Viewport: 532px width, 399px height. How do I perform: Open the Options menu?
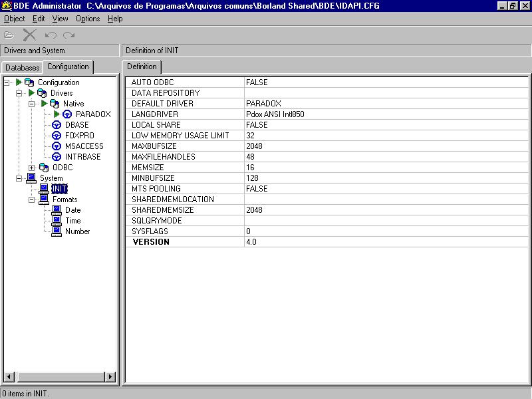pyautogui.click(x=88, y=19)
